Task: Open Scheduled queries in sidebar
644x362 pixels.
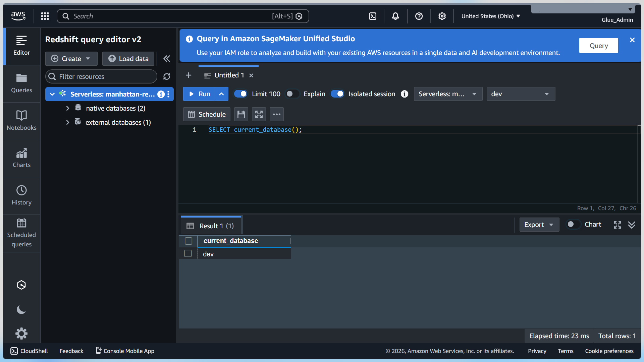Action: (x=21, y=233)
